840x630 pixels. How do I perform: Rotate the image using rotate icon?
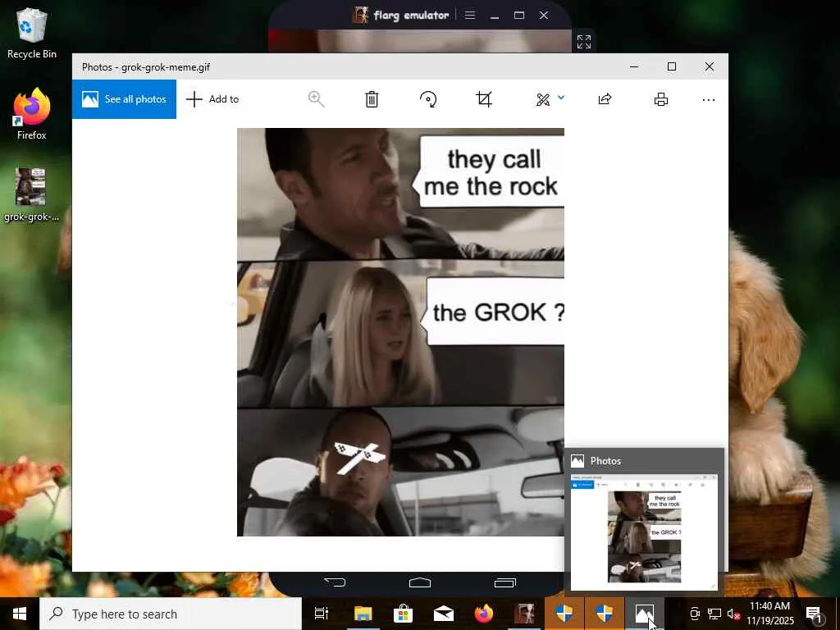point(428,99)
